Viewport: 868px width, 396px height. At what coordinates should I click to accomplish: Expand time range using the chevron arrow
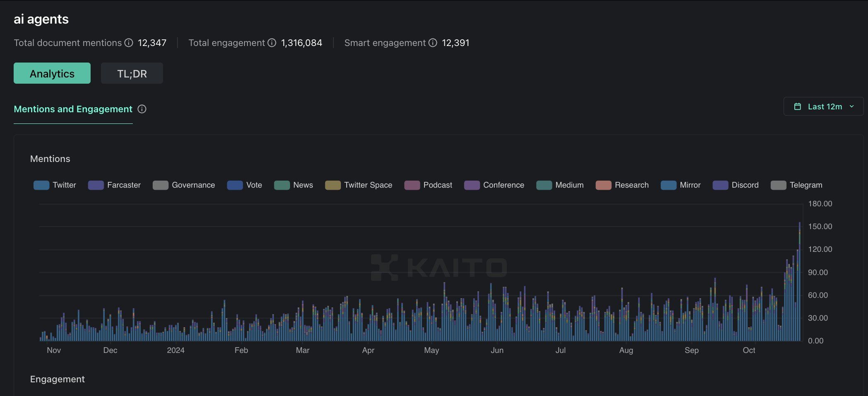coord(851,106)
